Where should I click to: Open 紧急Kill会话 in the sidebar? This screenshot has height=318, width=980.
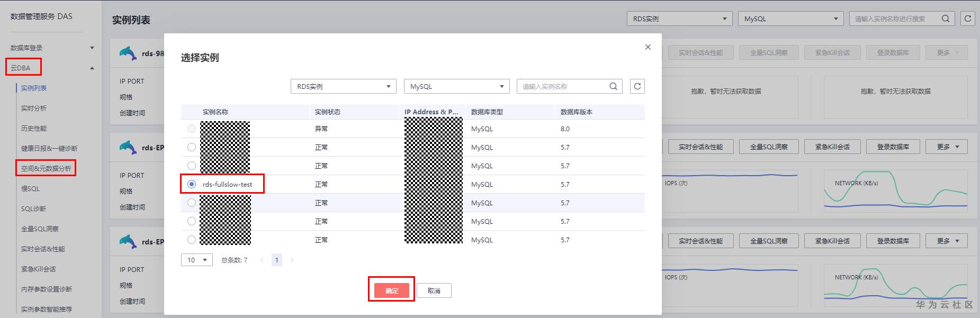click(38, 269)
